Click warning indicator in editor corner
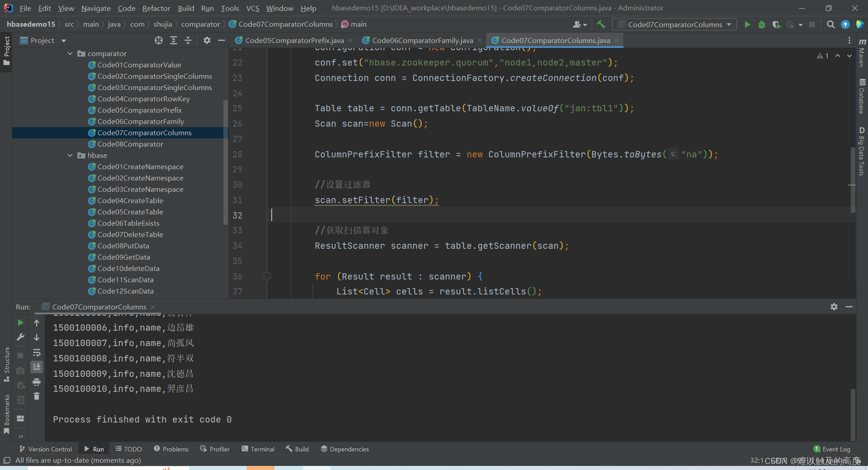868x470 pixels. [822, 56]
